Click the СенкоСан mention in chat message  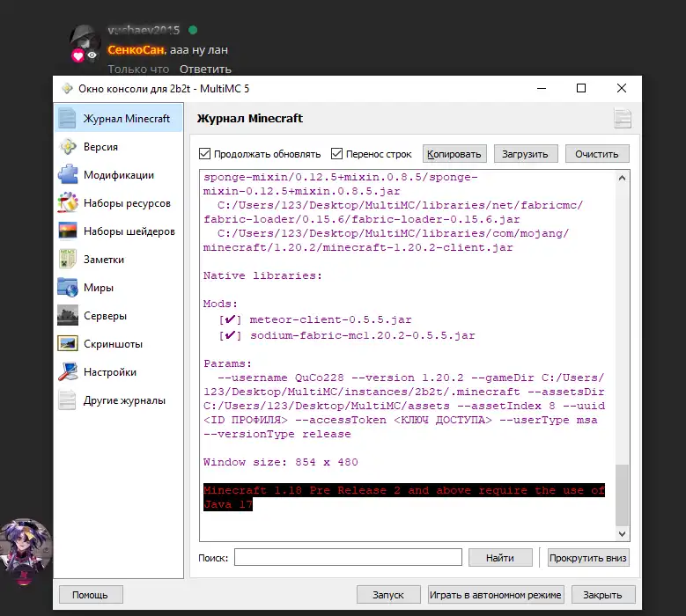tap(136, 50)
